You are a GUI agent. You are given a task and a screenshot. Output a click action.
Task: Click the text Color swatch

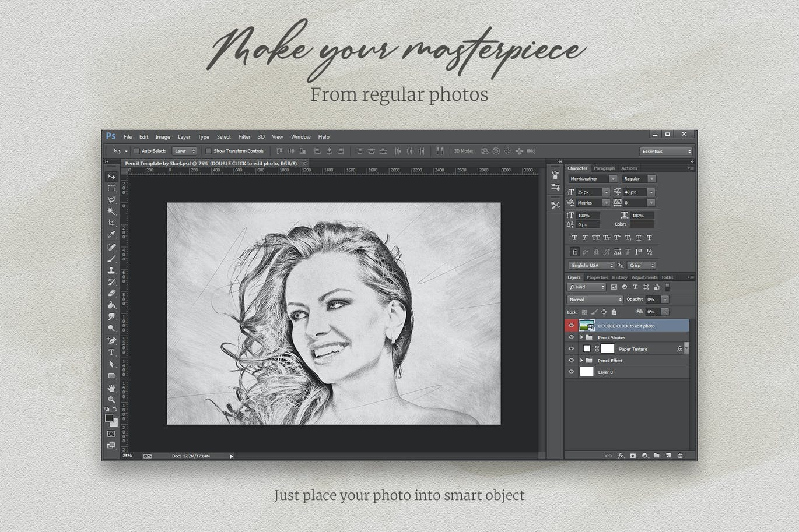[642, 224]
